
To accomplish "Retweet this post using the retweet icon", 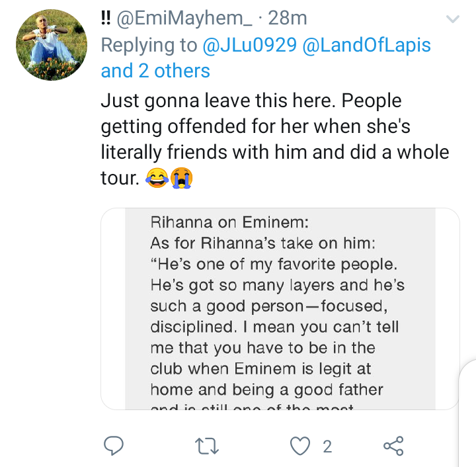I will point(206,446).
